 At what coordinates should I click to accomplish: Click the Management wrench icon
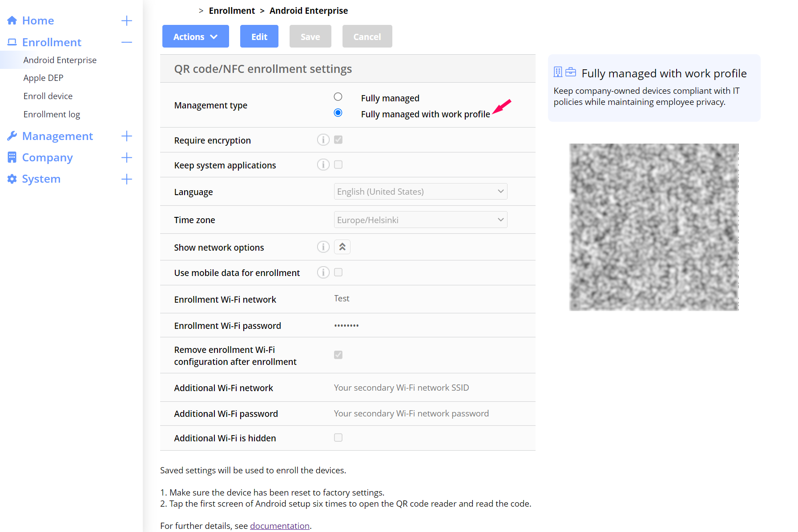pyautogui.click(x=12, y=136)
